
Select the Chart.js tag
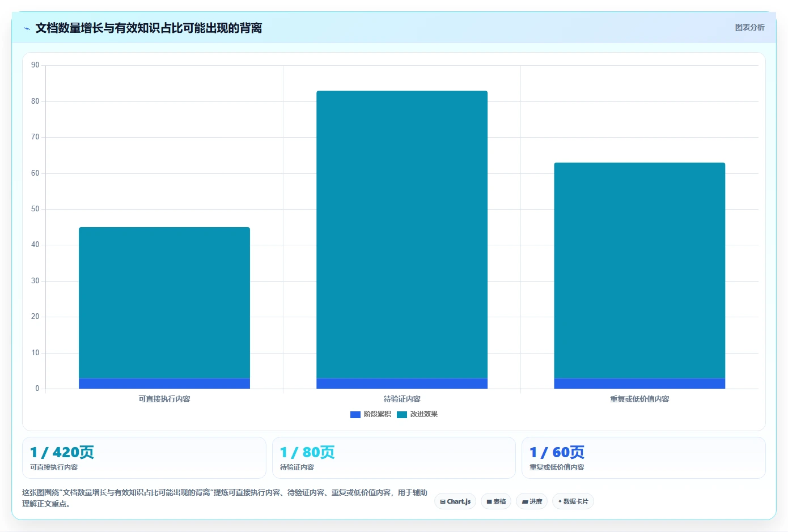(x=455, y=501)
